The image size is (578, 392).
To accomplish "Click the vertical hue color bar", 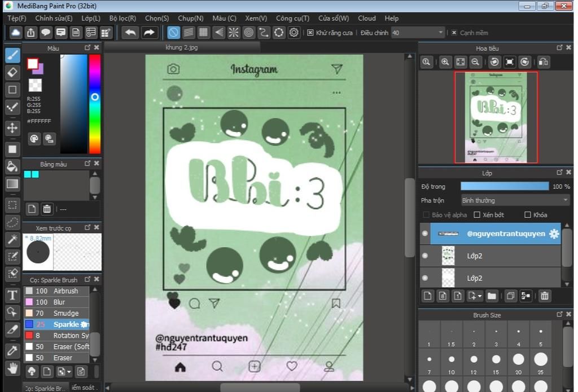I will coord(95,104).
